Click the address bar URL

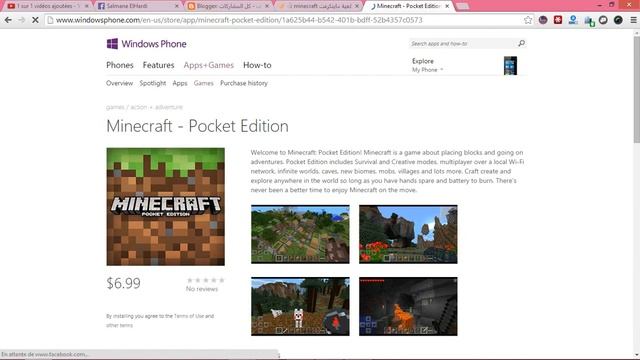[239, 20]
